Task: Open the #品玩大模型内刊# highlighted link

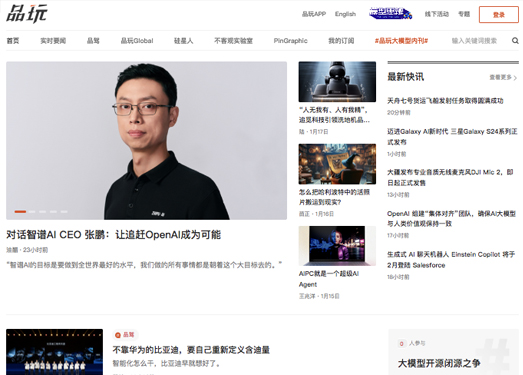Action: click(x=401, y=41)
